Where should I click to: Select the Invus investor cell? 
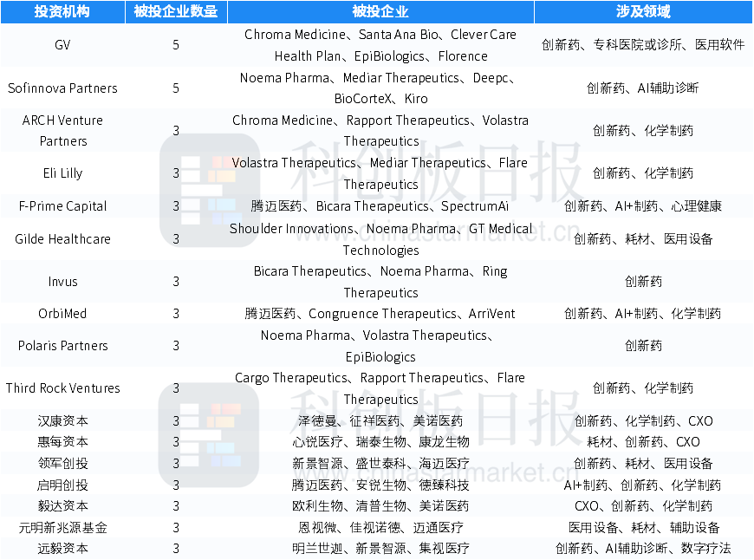pos(62,282)
